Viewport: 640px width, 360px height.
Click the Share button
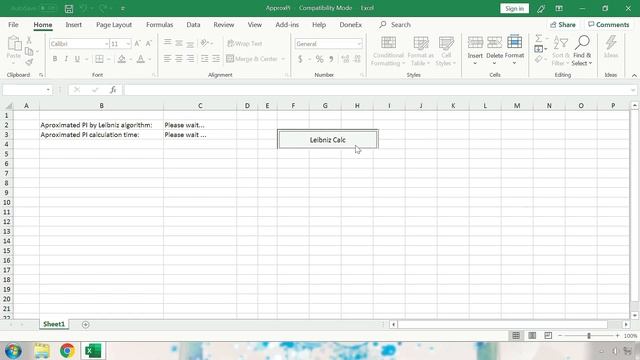[563, 25]
